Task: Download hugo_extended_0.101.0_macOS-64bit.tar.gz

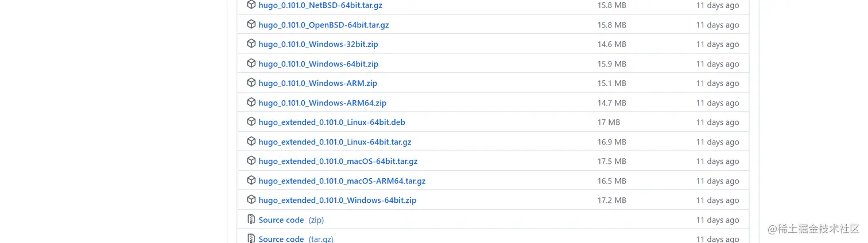Action: pyautogui.click(x=338, y=161)
